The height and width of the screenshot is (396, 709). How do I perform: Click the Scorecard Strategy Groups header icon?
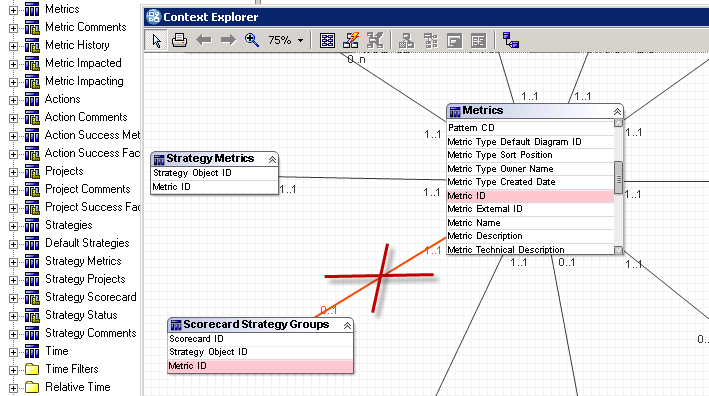[x=176, y=325]
